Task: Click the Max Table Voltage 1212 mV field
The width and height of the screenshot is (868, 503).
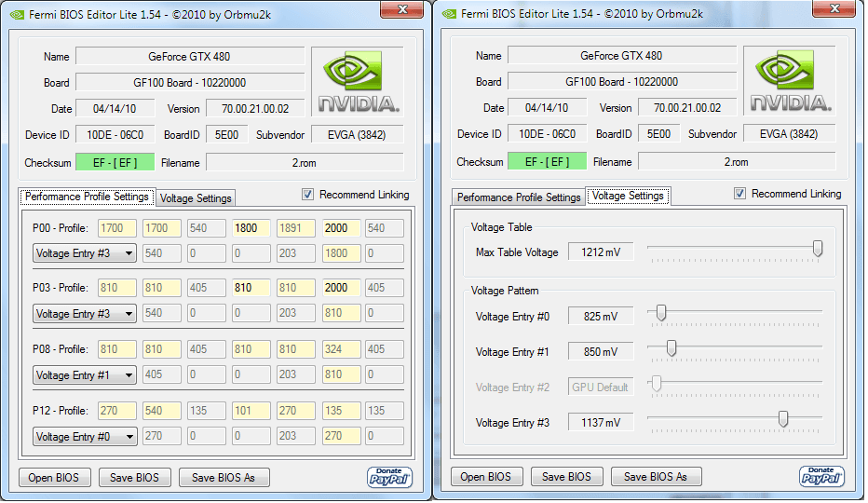Action: (x=601, y=252)
